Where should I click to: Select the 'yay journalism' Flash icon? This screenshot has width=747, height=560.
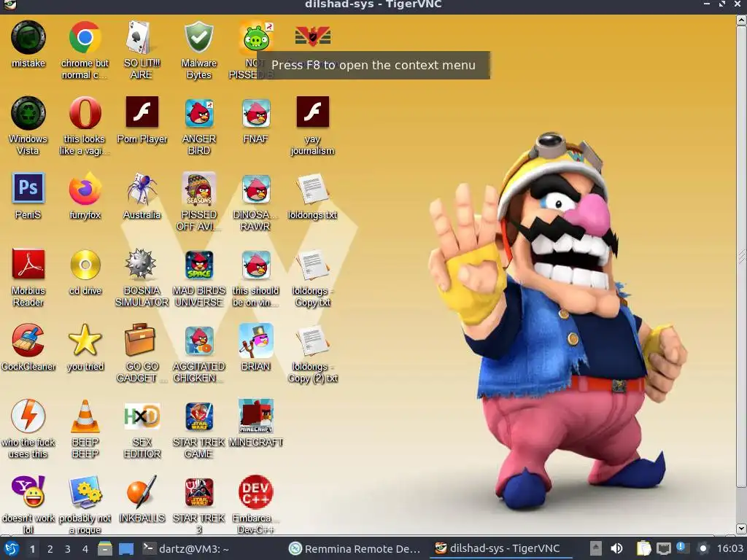pos(312,112)
